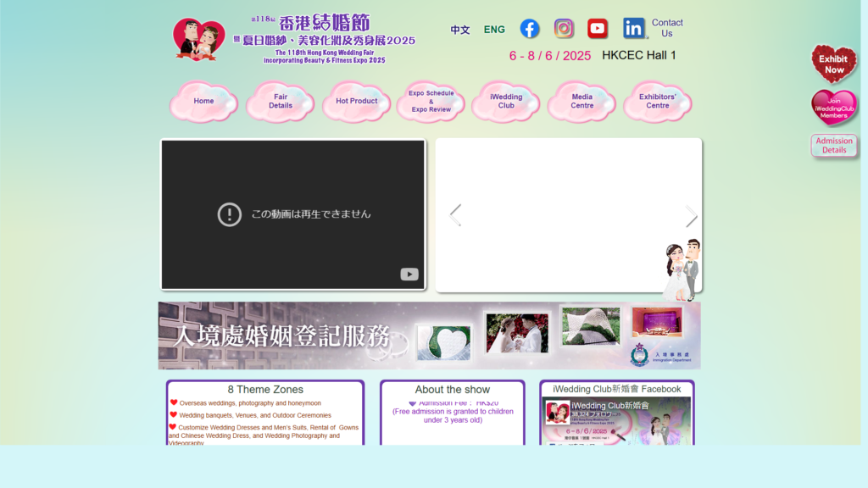Click the 6 - 8 / 6 / 2025 date text
This screenshot has width=868, height=488.
549,56
